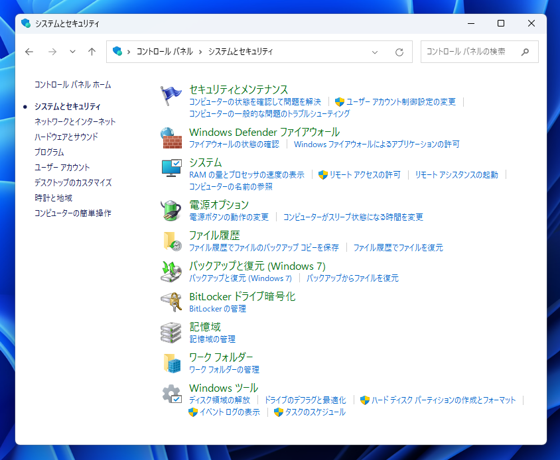Image resolution: width=560 pixels, height=460 pixels.
Task: Click the システムとセキュリティ breadcrumb
Action: click(x=241, y=52)
